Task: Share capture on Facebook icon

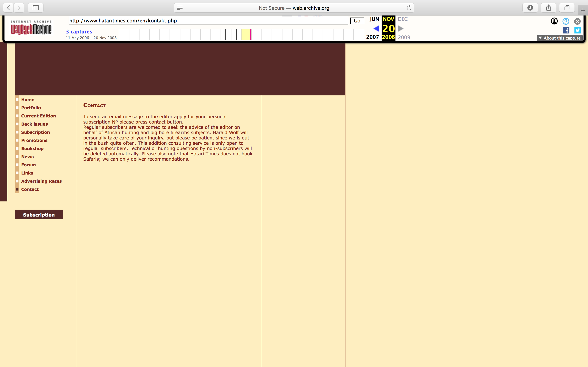Action: pyautogui.click(x=566, y=30)
